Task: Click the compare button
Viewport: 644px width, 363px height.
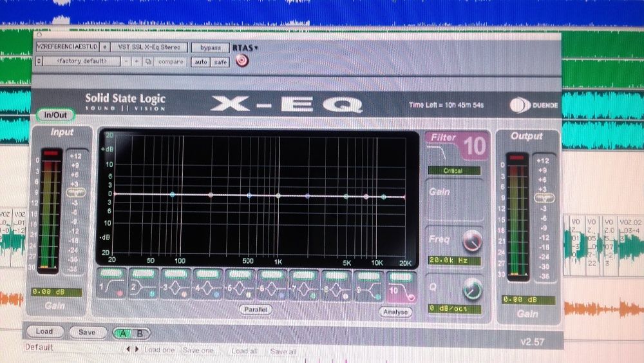Action: pos(171,62)
